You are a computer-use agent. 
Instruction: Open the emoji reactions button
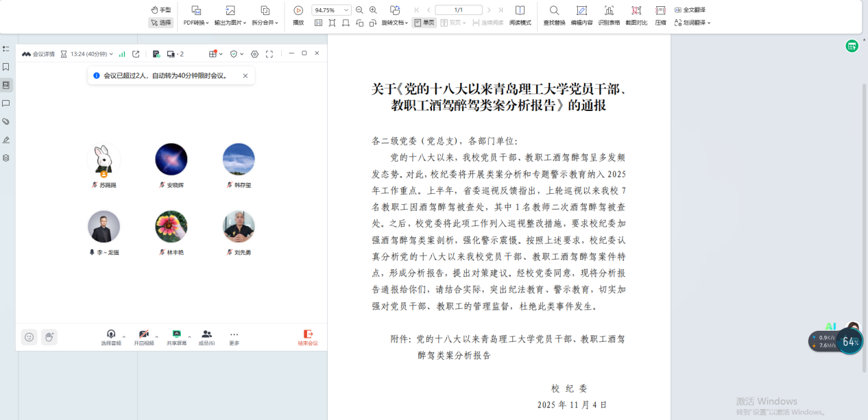pyautogui.click(x=29, y=336)
